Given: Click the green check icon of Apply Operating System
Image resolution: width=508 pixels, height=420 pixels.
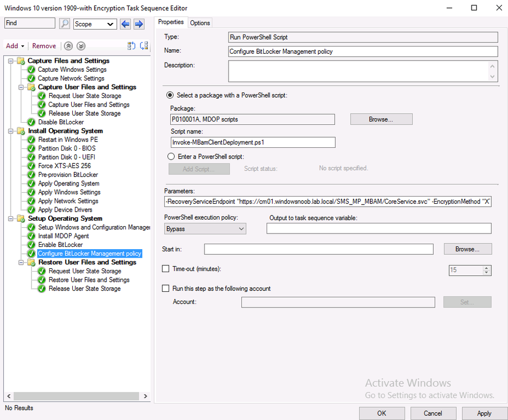Looking at the screenshot, I should coord(31,183).
